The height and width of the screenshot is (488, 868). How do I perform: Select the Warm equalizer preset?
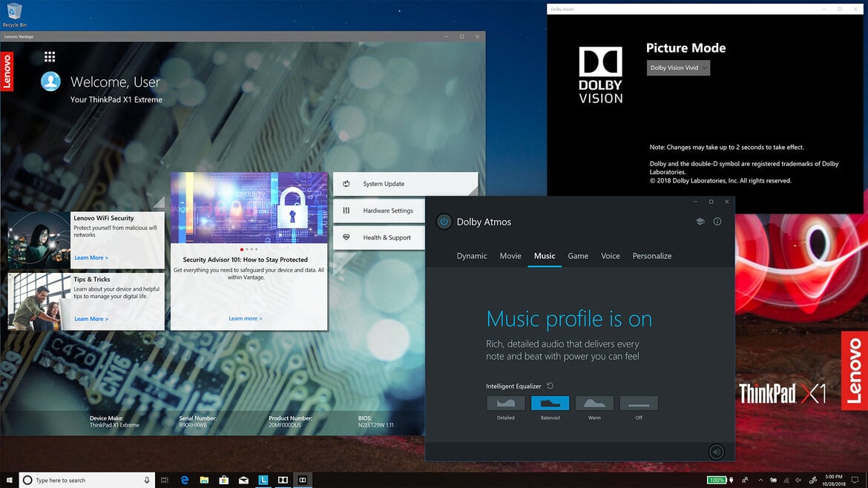click(594, 403)
